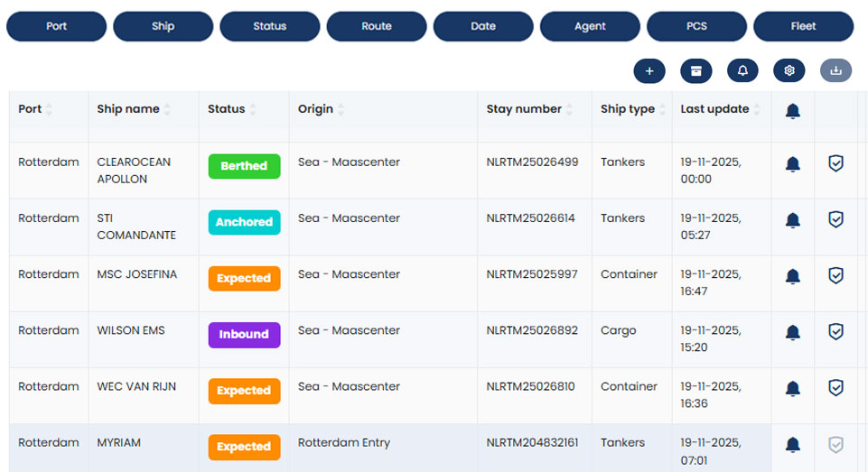Click the notifications bell button in toolbar
The image size is (868, 472).
(742, 70)
